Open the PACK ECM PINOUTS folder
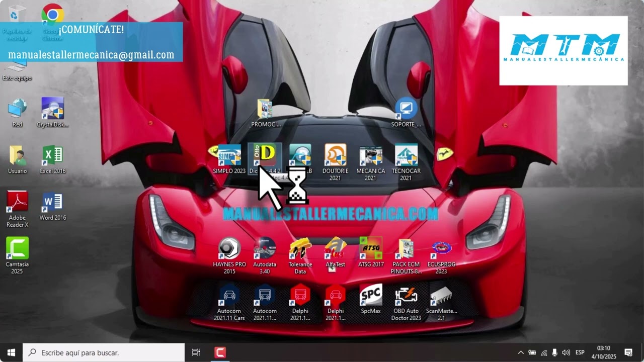 pos(406,255)
